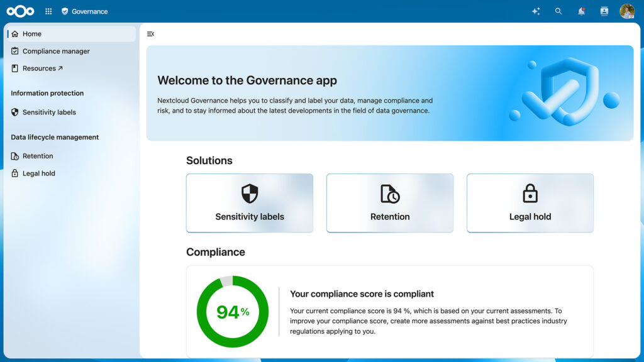Open the Resources external link

click(x=72, y=69)
